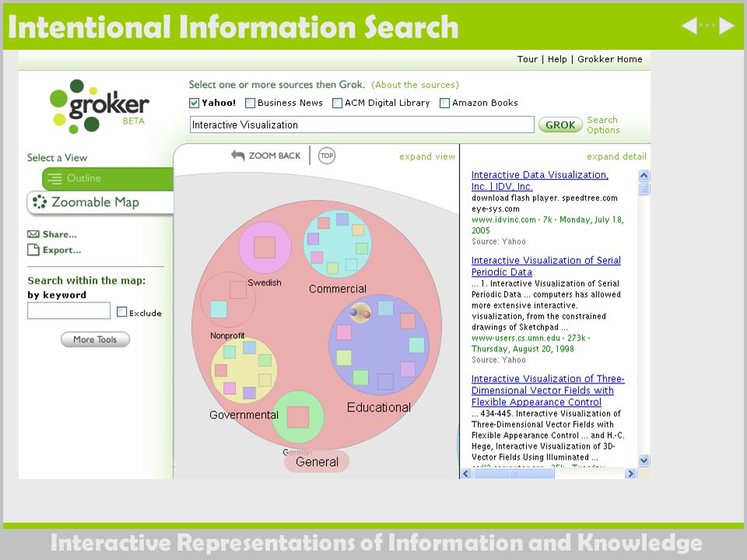747x560 pixels.
Task: Click expand detail
Action: click(616, 156)
